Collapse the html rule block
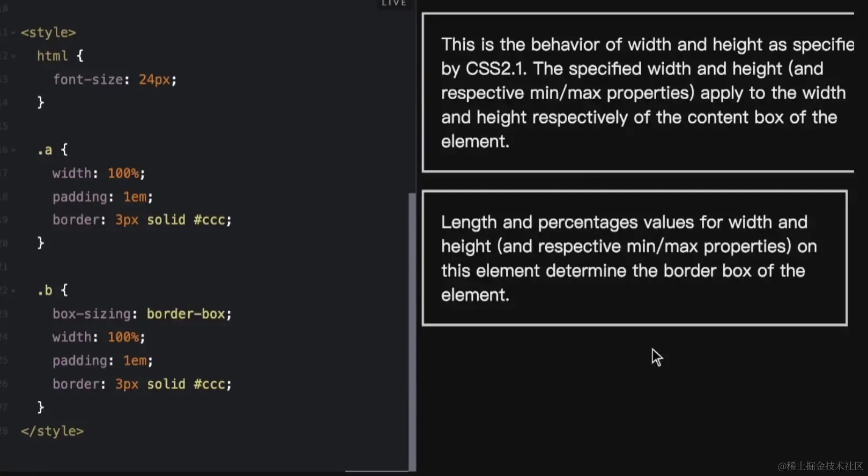 [13, 56]
